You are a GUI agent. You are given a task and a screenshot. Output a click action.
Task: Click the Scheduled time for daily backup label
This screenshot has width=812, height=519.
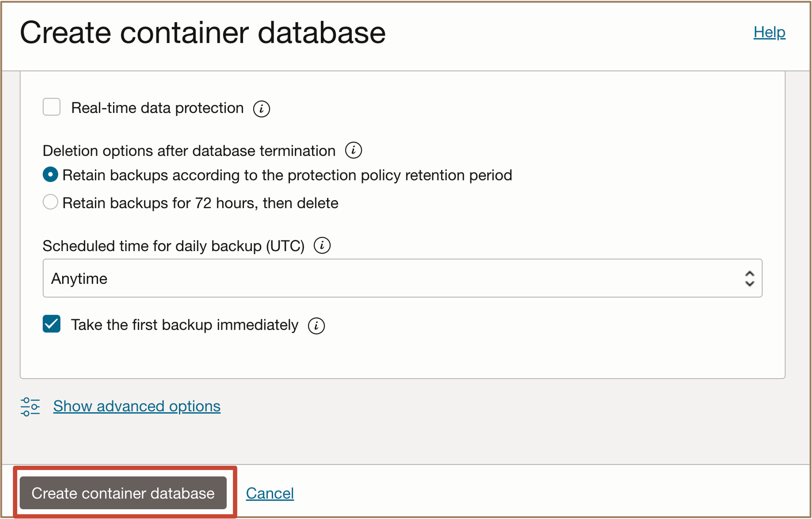(x=173, y=246)
